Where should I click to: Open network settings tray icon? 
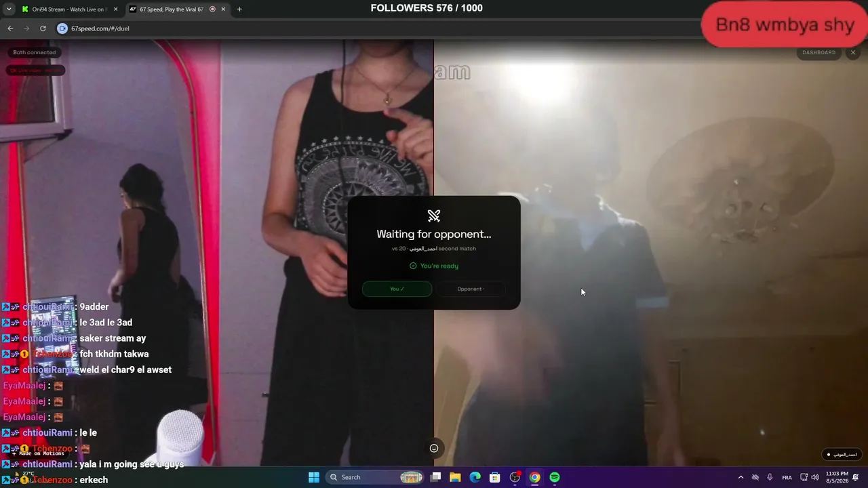point(804,477)
